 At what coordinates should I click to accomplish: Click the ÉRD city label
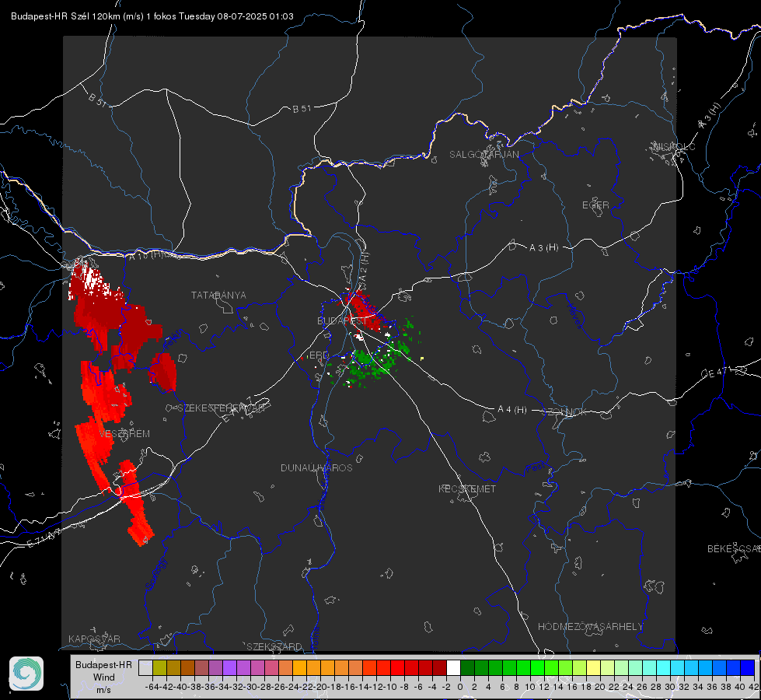click(x=319, y=355)
